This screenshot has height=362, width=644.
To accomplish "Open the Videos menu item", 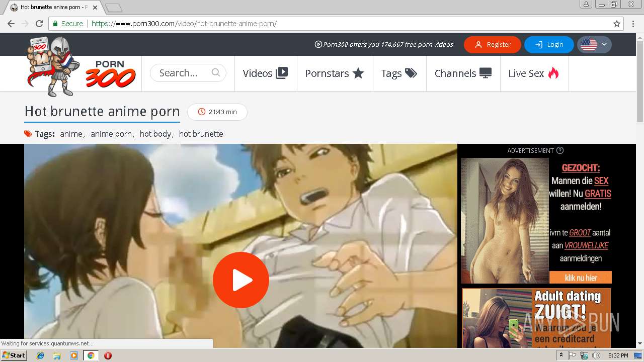I will tap(265, 73).
